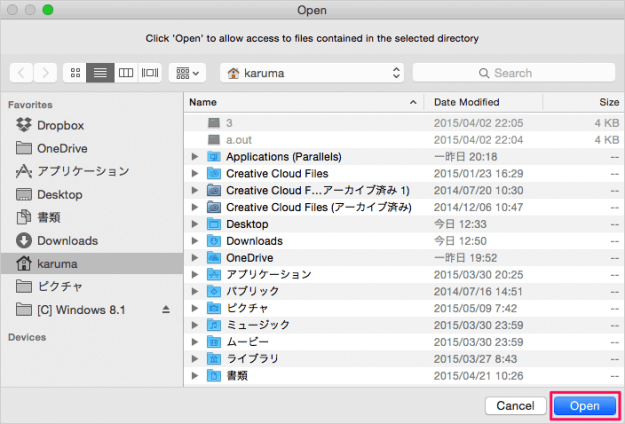This screenshot has height=424, width=625.
Task: Click the back navigation arrow
Action: click(23, 73)
